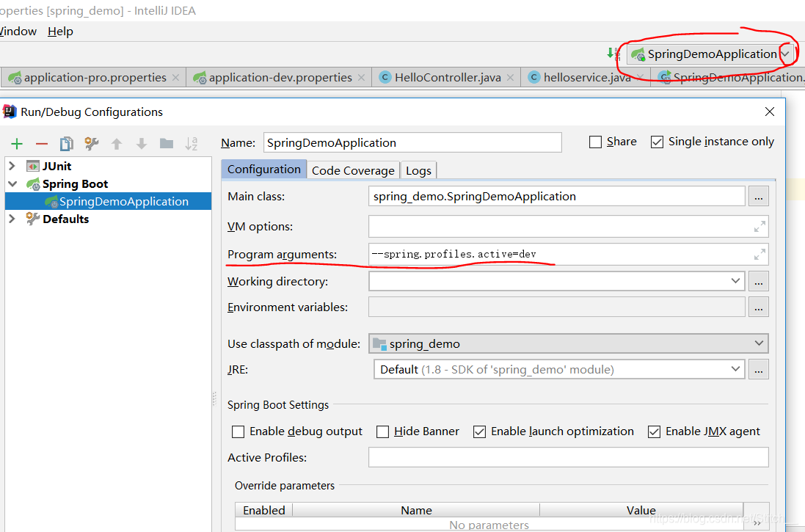Click the configuration Name field
The height and width of the screenshot is (532, 805).
click(412, 143)
